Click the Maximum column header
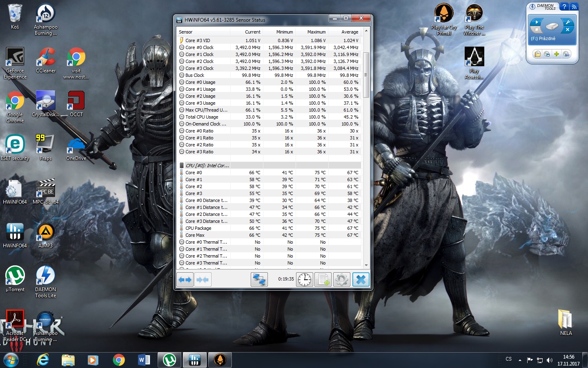The image size is (588, 368). tap(312, 32)
